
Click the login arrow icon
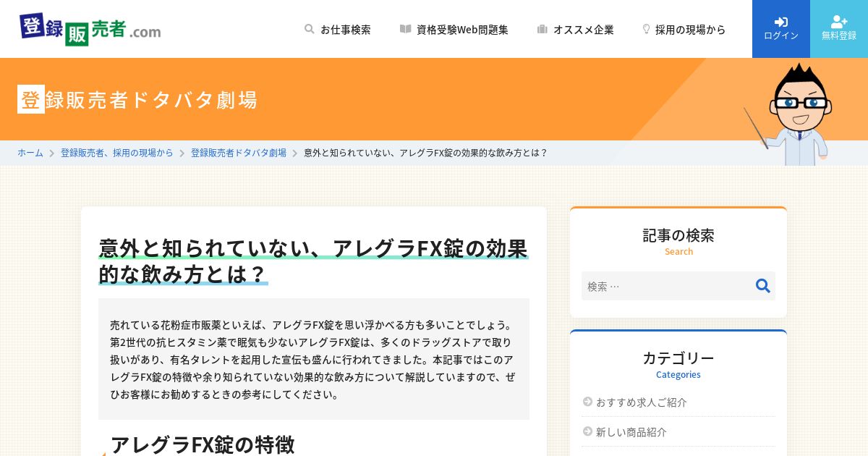coord(781,22)
